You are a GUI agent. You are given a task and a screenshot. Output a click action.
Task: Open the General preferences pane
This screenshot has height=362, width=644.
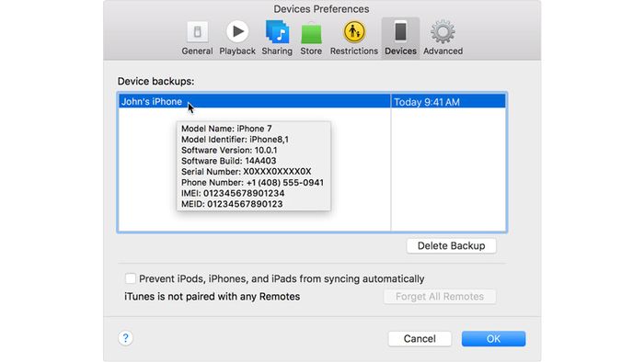pos(197,38)
